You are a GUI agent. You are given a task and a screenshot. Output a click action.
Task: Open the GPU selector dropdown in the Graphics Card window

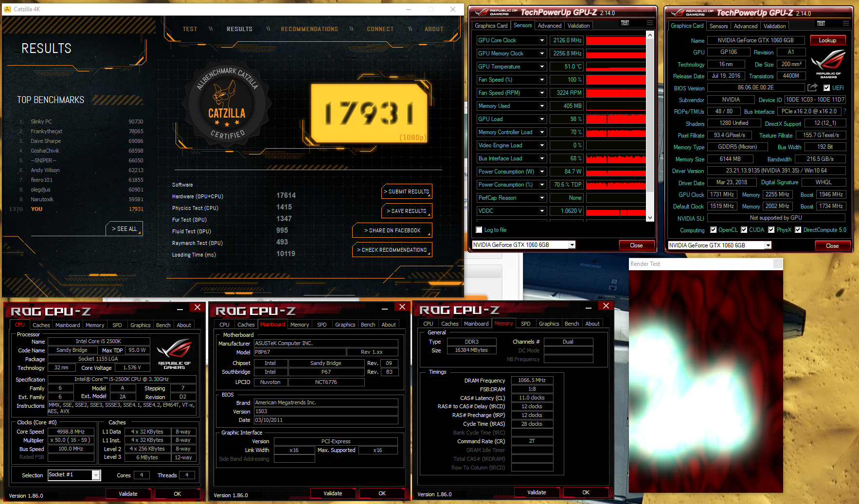[x=768, y=245]
